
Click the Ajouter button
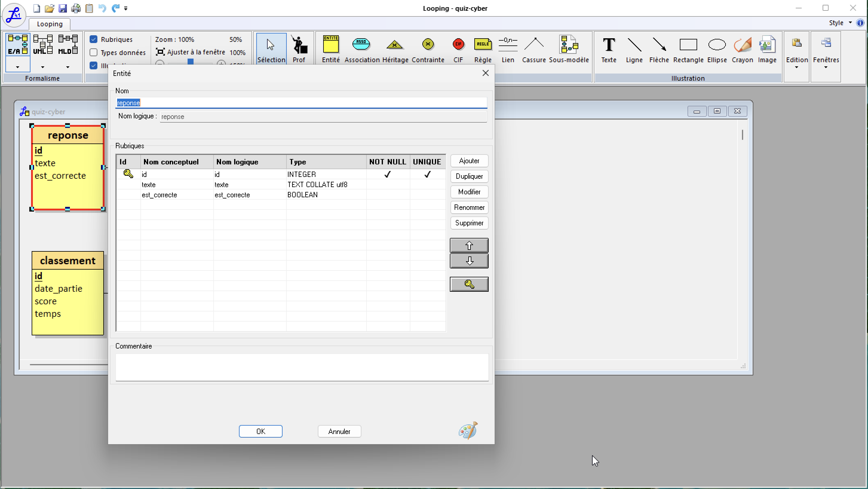[x=469, y=161]
